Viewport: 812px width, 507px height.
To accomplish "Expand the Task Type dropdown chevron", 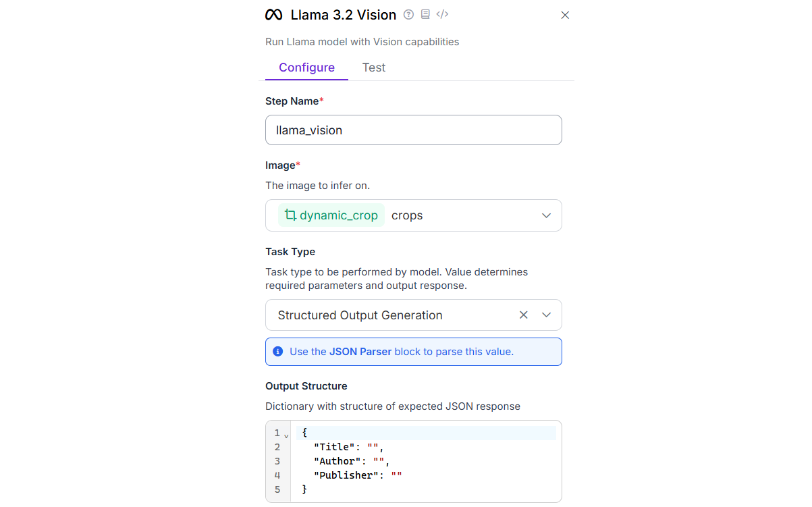I will [547, 315].
